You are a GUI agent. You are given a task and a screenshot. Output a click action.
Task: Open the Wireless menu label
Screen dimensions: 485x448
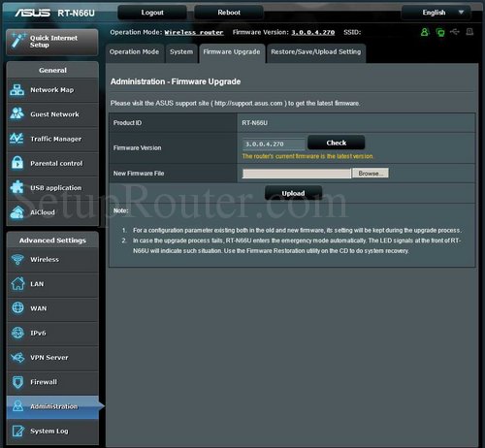[45, 260]
